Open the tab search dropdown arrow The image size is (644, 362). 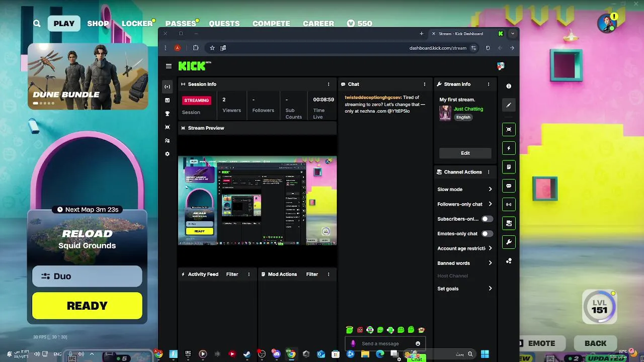(512, 34)
